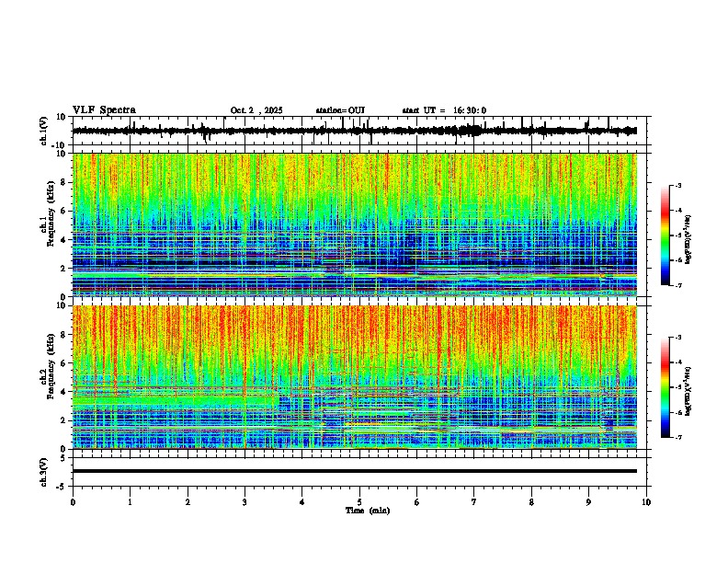The image size is (728, 563).
Task: Click the "4" kHz tick of ch.2 spectrogram
Action: coord(64,392)
